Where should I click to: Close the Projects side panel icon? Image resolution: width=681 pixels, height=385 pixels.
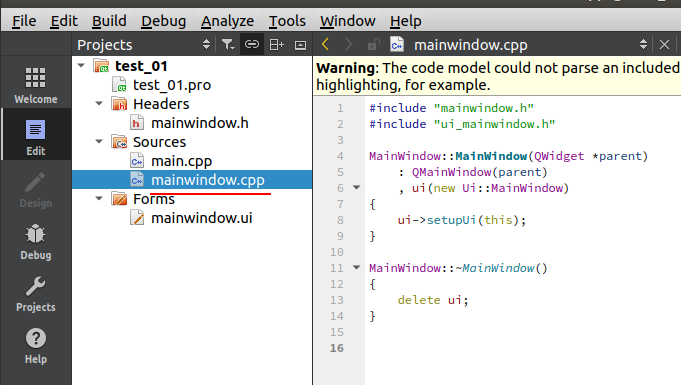click(x=300, y=45)
